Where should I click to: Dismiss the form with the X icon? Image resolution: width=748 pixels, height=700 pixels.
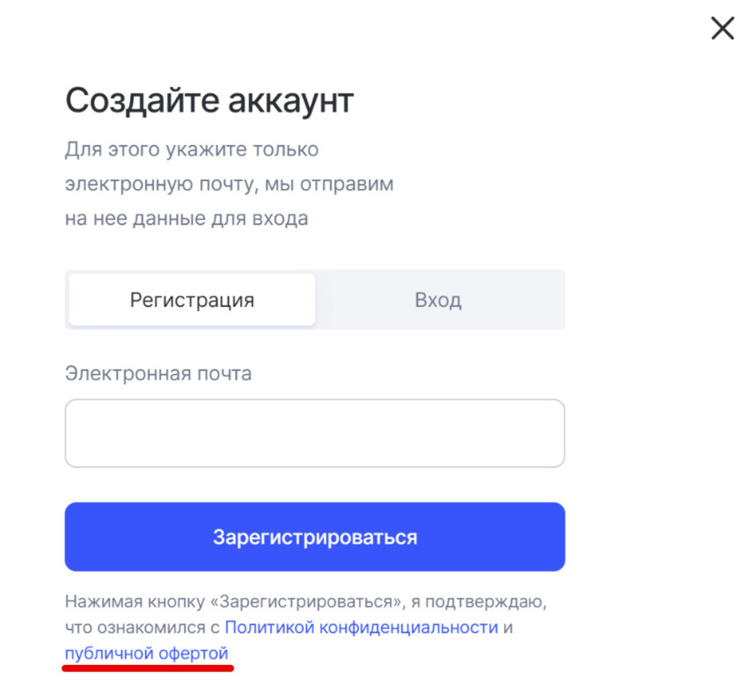(x=722, y=29)
